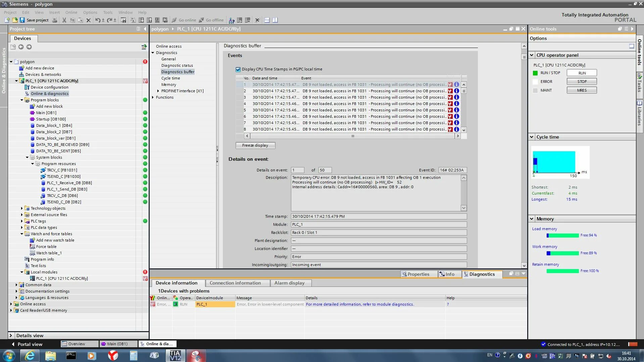Expand the Functions node in navigation
Image resolution: width=644 pixels, height=362 pixels.
pyautogui.click(x=153, y=97)
